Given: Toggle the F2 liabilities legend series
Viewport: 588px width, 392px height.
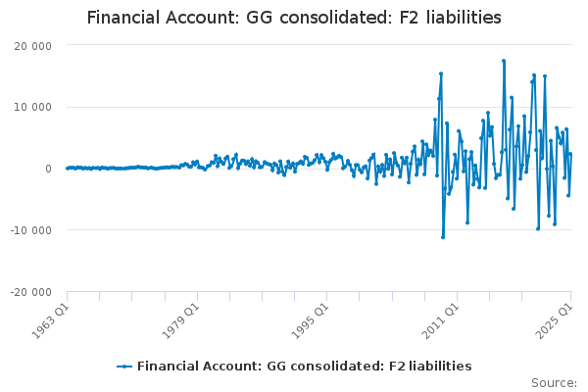Looking at the screenshot, I should 304,366.
